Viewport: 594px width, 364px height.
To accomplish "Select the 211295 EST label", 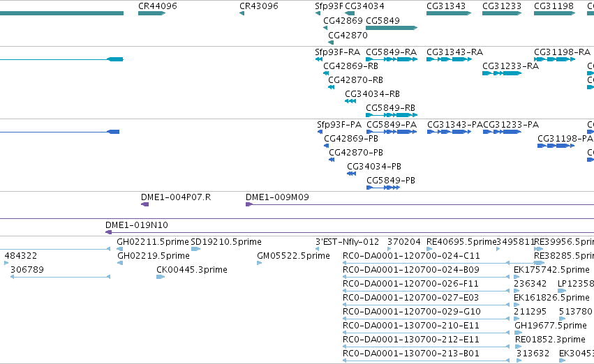I will [x=530, y=312].
